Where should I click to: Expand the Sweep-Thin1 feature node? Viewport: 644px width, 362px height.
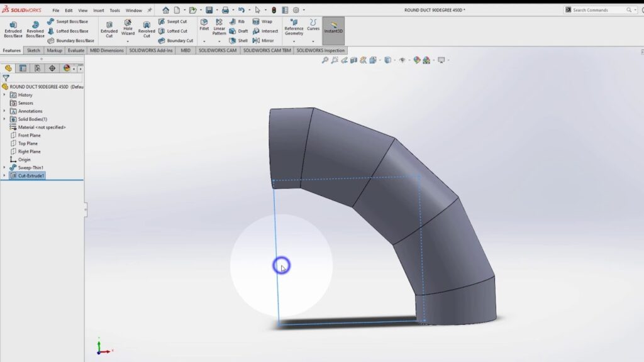coord(4,168)
